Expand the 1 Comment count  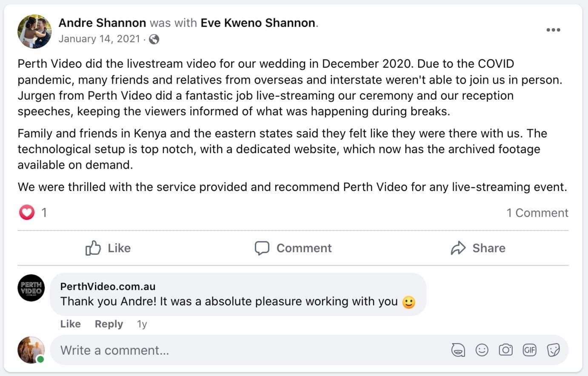537,213
